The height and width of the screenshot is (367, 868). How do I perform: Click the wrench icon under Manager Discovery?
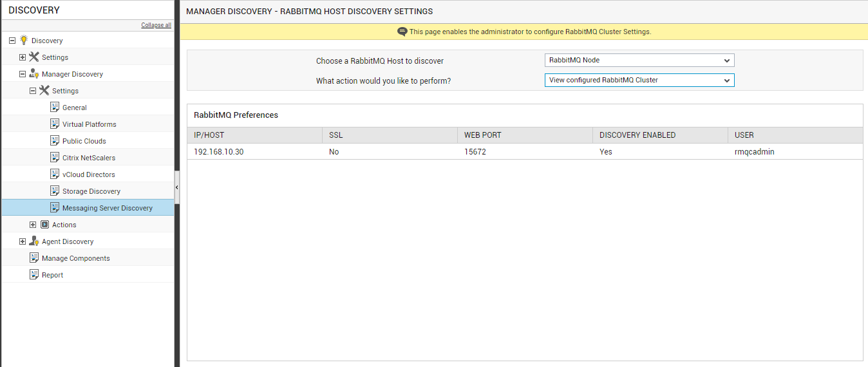[x=44, y=90]
